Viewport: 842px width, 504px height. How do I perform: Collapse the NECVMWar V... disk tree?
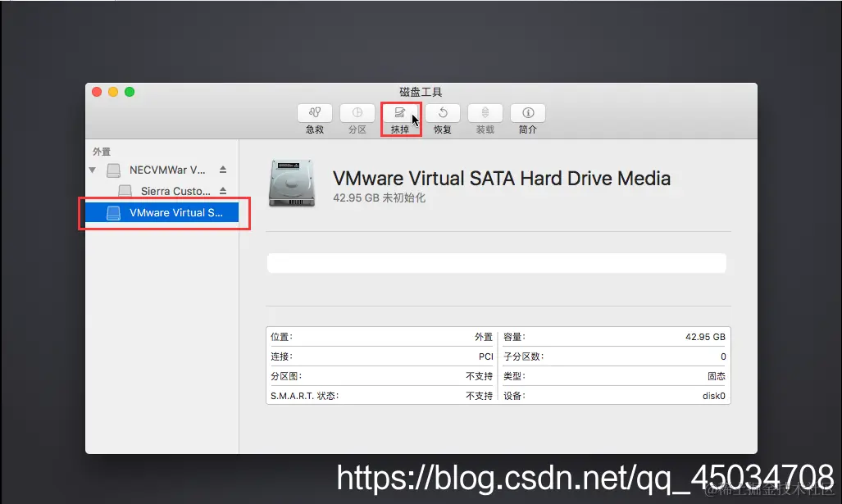click(93, 170)
